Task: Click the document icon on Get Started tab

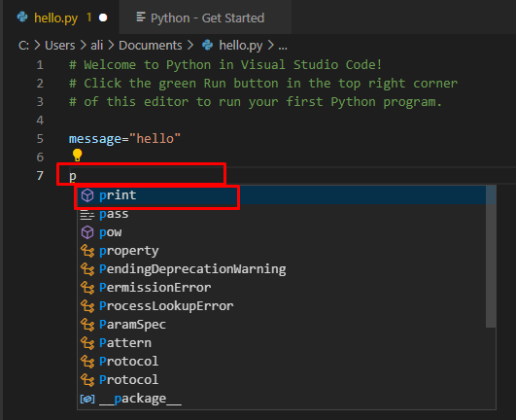Action: (x=141, y=17)
